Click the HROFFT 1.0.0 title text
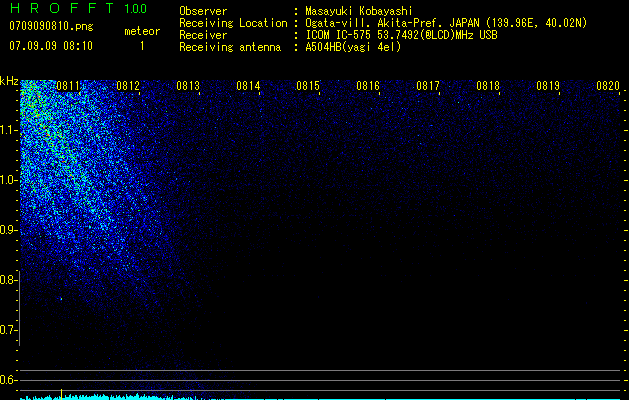Image resolution: width=629 pixels, height=400 pixels. [x=78, y=8]
